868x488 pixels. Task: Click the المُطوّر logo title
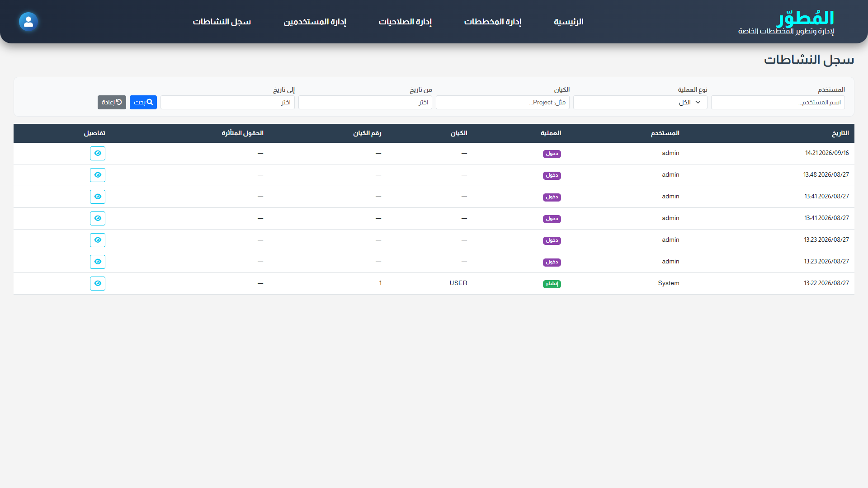[x=805, y=18]
